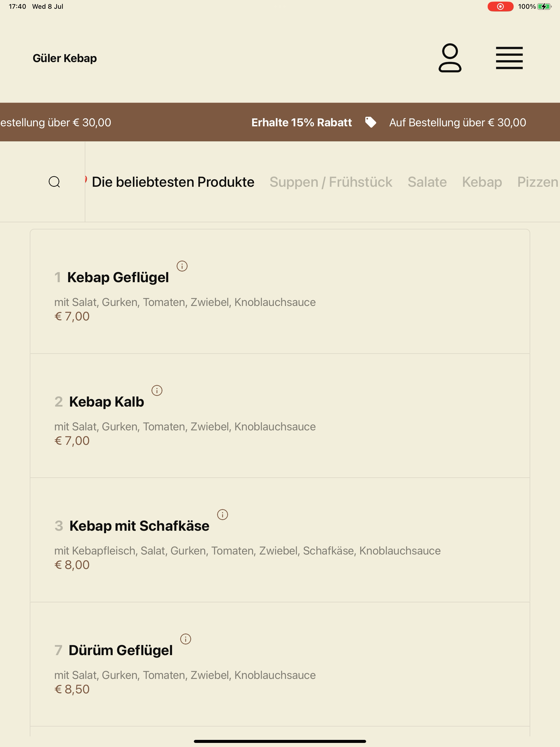Tap the battery icon in status bar
This screenshot has height=747, width=560.
click(x=544, y=6)
